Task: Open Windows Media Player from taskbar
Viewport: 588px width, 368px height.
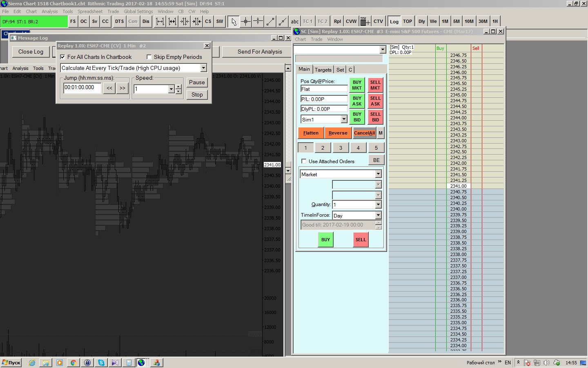Action: coord(60,363)
